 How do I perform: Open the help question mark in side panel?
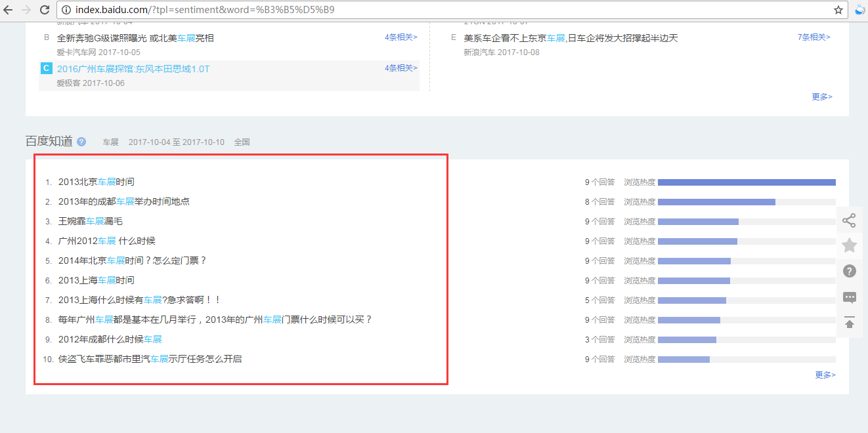850,271
